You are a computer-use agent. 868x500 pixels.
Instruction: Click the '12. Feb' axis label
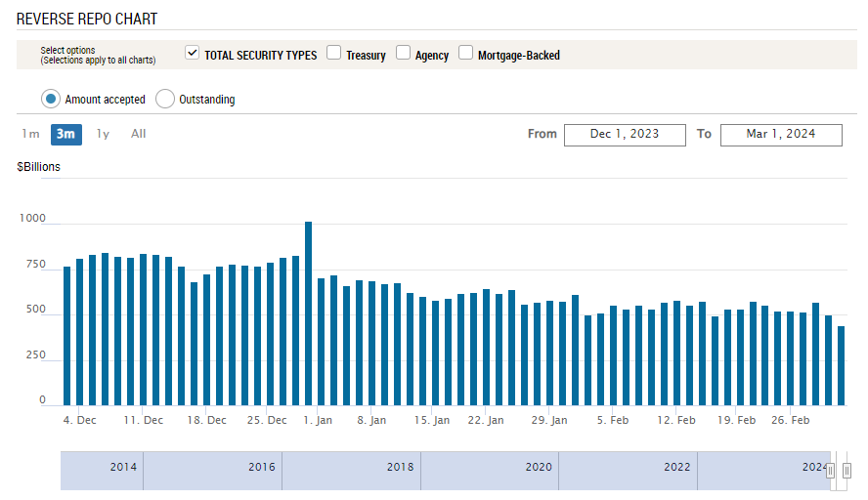[x=675, y=420]
